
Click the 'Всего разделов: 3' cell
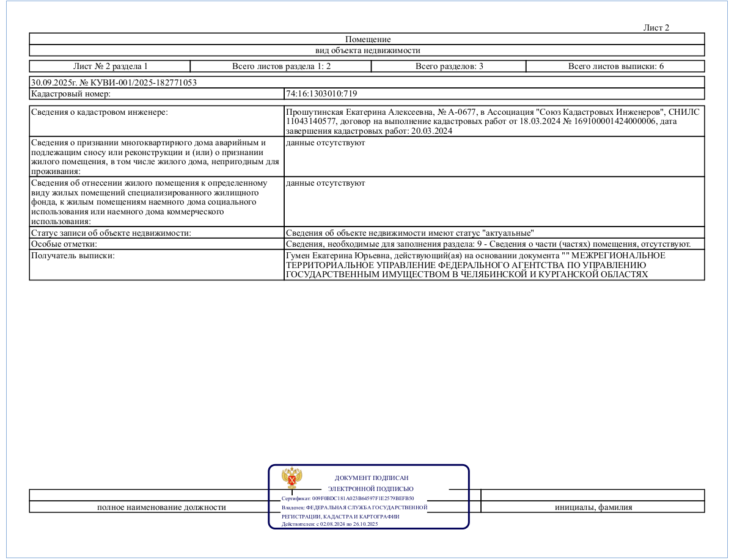[449, 66]
